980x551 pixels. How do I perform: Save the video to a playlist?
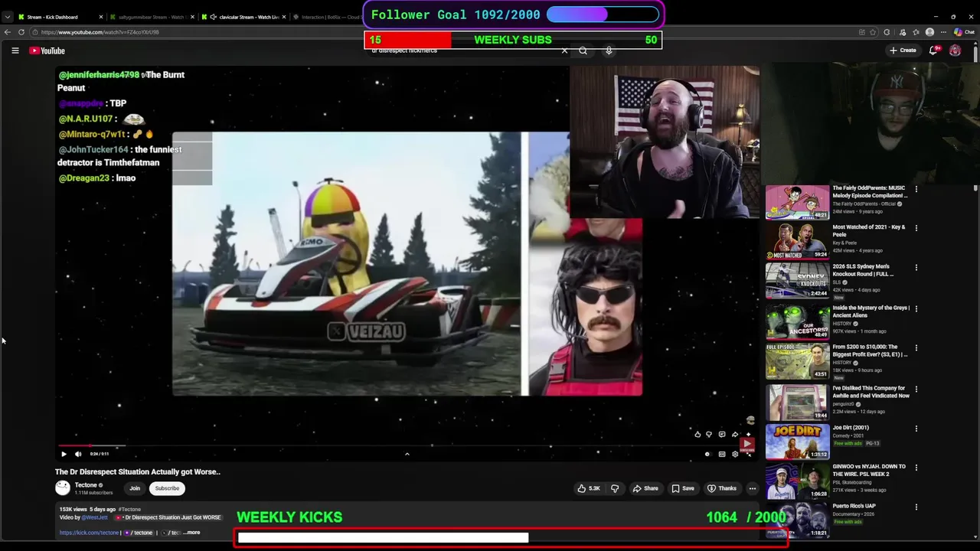(x=682, y=488)
